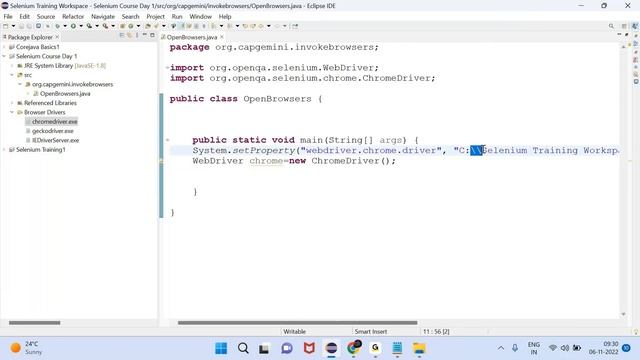
Task: Expand the JRE System Library node
Action: tap(12, 66)
